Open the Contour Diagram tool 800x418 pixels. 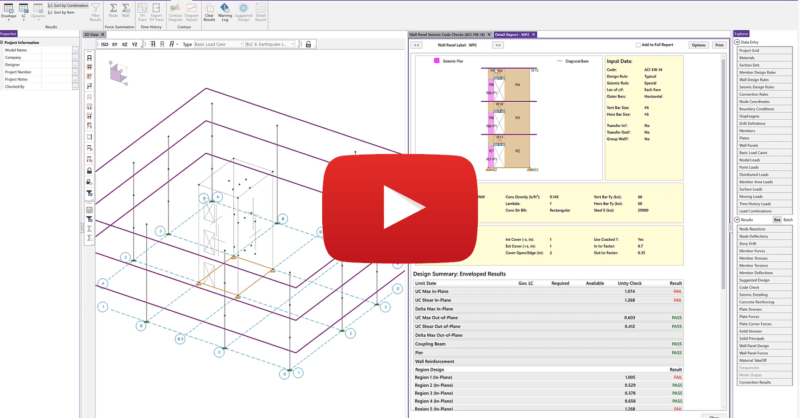[x=174, y=14]
